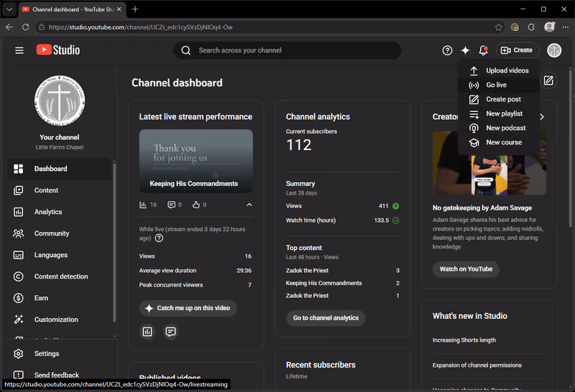
Task: Click Watch on YouTube button
Action: coord(466,269)
